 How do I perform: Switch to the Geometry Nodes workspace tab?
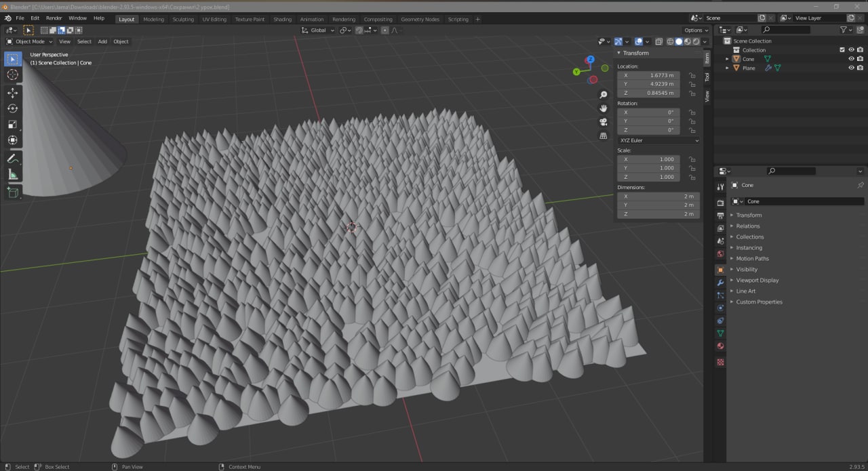pyautogui.click(x=420, y=19)
